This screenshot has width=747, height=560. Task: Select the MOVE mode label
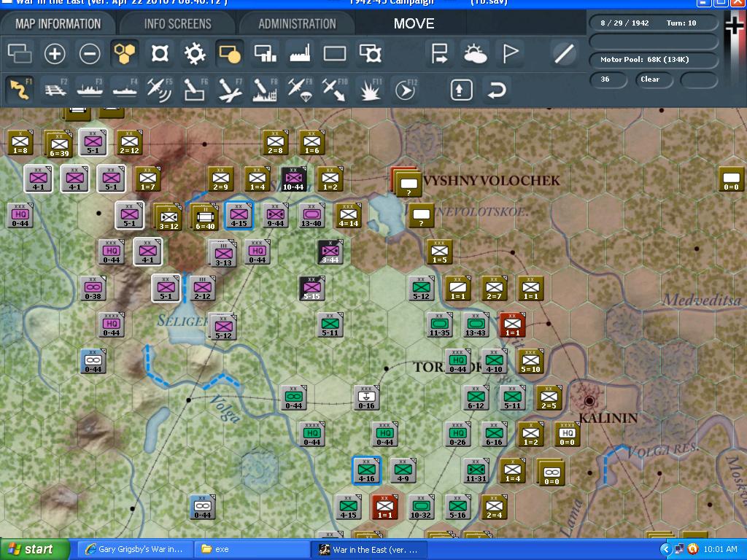click(x=414, y=24)
